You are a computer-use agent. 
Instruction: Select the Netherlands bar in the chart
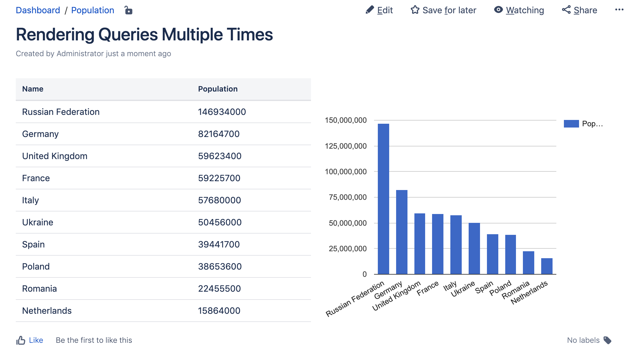tap(547, 266)
